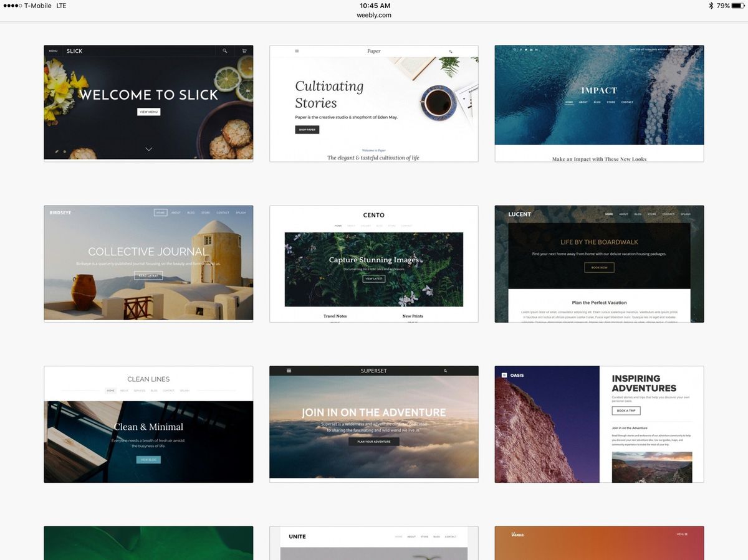Image resolution: width=748 pixels, height=560 pixels.
Task: Expand the down chevron on the Slick template
Action: pos(148,149)
